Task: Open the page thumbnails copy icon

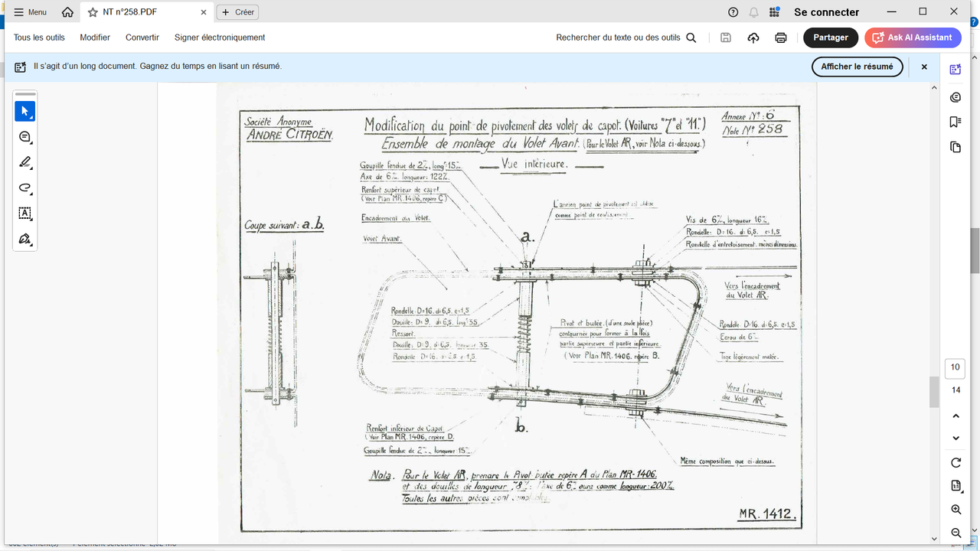Action: tap(955, 147)
